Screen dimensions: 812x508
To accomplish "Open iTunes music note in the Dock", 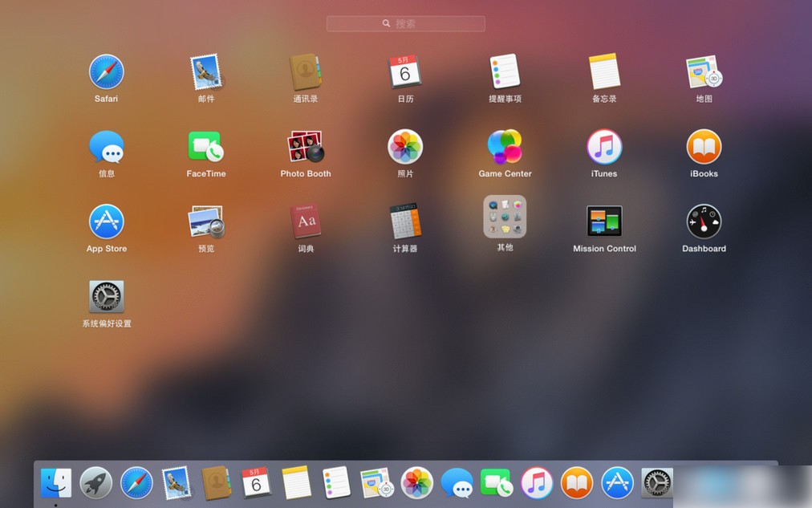I will tap(537, 482).
